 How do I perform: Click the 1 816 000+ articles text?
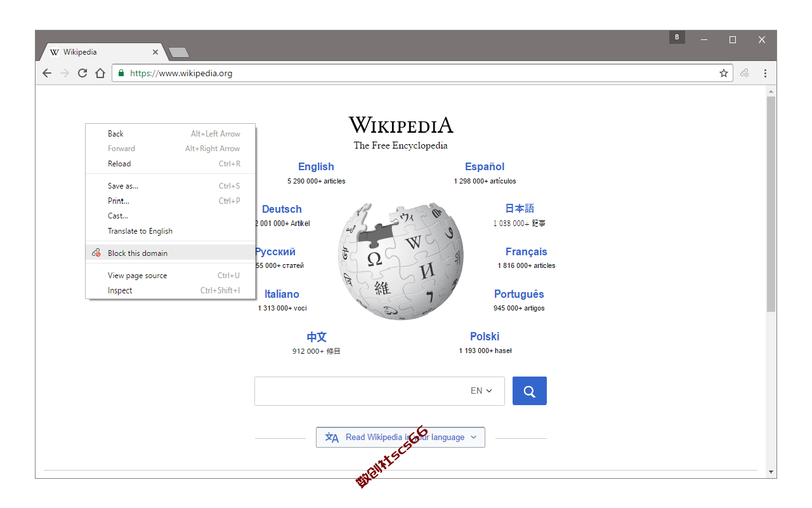(x=527, y=265)
